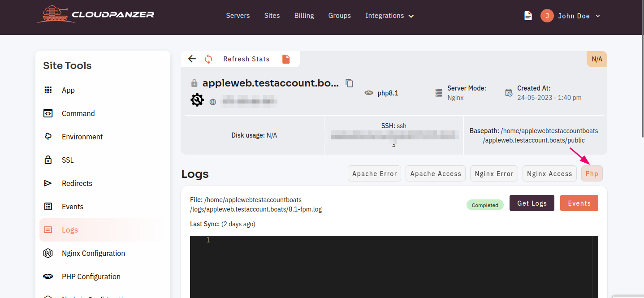Click the back arrow icon
Image resolution: width=644 pixels, height=298 pixels.
click(192, 59)
